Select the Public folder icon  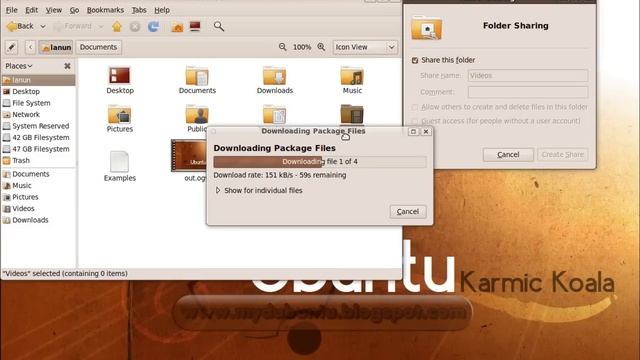197,114
